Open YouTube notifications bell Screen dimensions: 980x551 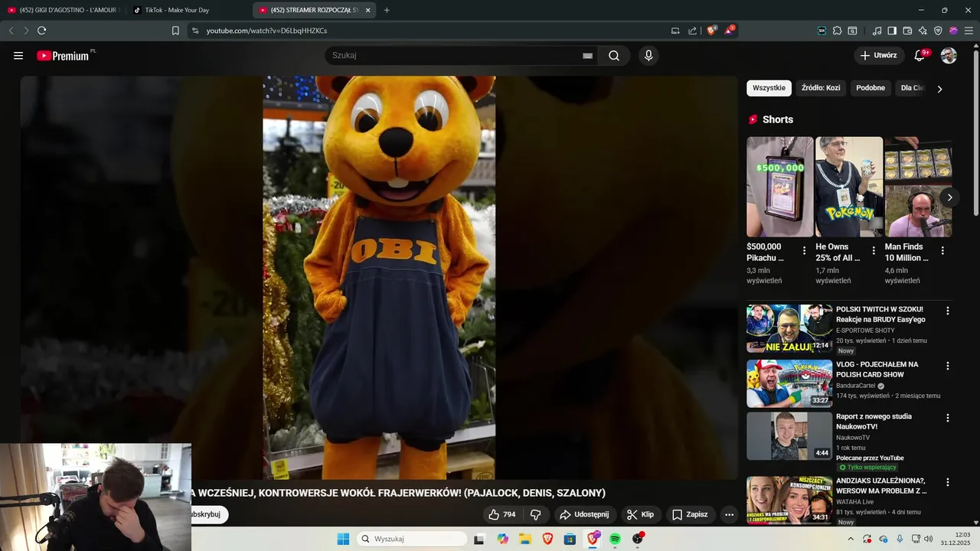[x=920, y=56]
